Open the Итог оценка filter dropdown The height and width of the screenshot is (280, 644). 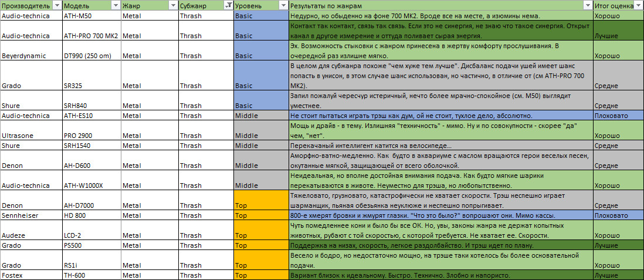tap(639, 5)
